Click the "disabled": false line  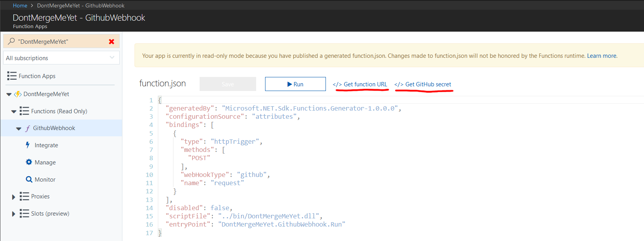point(199,208)
